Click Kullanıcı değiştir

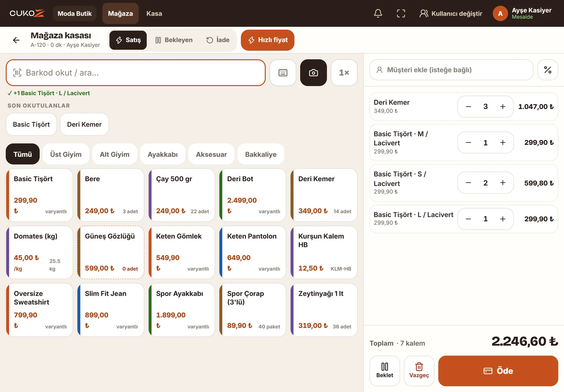point(450,13)
